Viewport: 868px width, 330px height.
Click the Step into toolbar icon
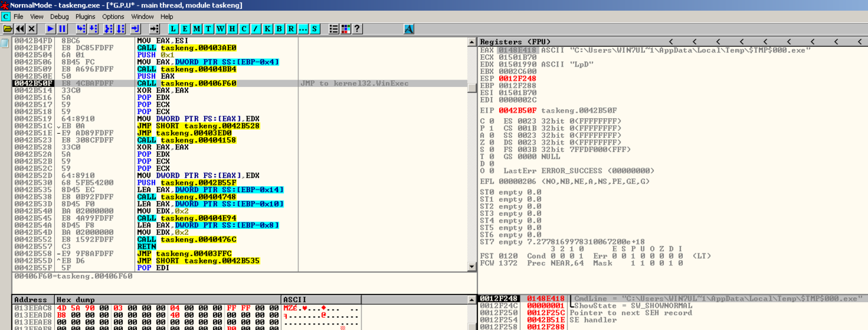point(81,29)
